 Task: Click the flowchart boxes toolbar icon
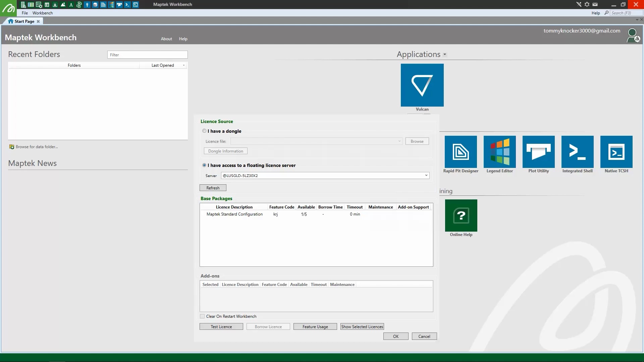click(x=79, y=5)
